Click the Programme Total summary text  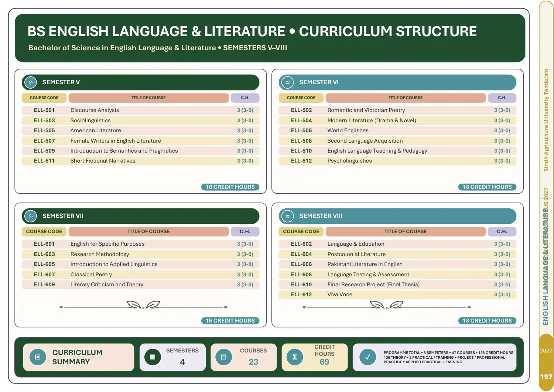(x=448, y=357)
